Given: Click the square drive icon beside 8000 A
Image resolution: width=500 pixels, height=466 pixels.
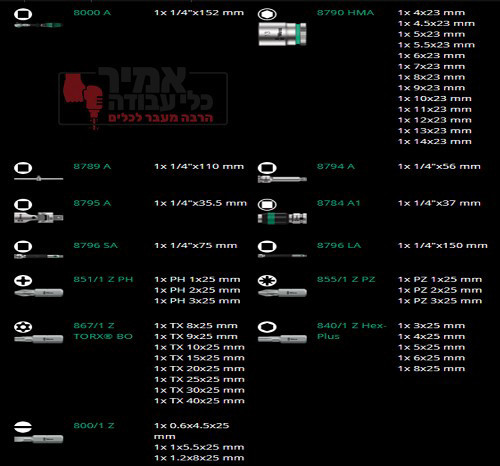Looking at the screenshot, I should (x=23, y=14).
